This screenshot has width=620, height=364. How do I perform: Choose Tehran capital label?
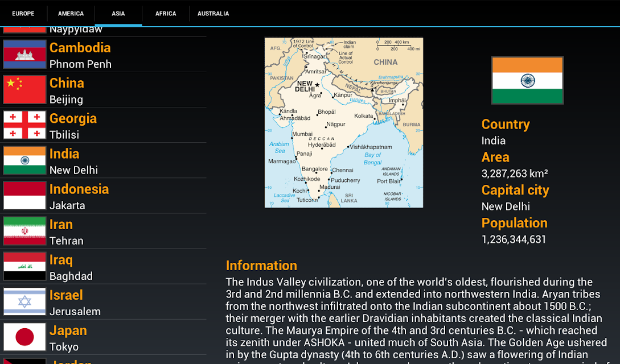click(67, 241)
